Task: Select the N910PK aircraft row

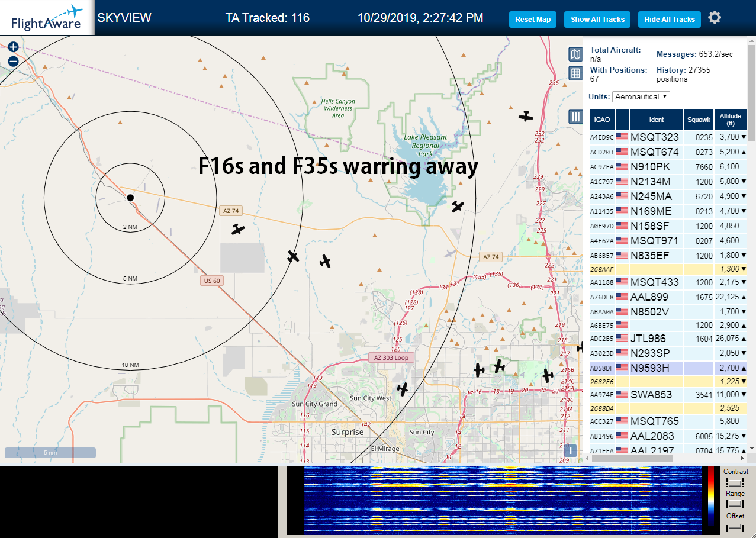Action: click(x=668, y=166)
